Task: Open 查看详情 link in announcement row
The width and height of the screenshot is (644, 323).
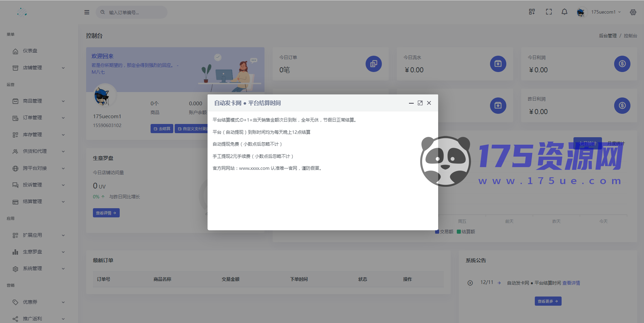Action: 571,283
